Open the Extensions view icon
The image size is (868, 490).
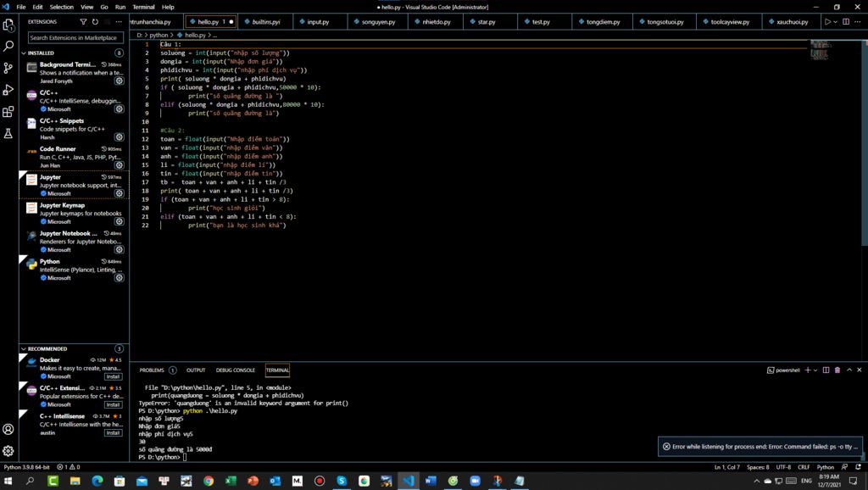pos(8,111)
